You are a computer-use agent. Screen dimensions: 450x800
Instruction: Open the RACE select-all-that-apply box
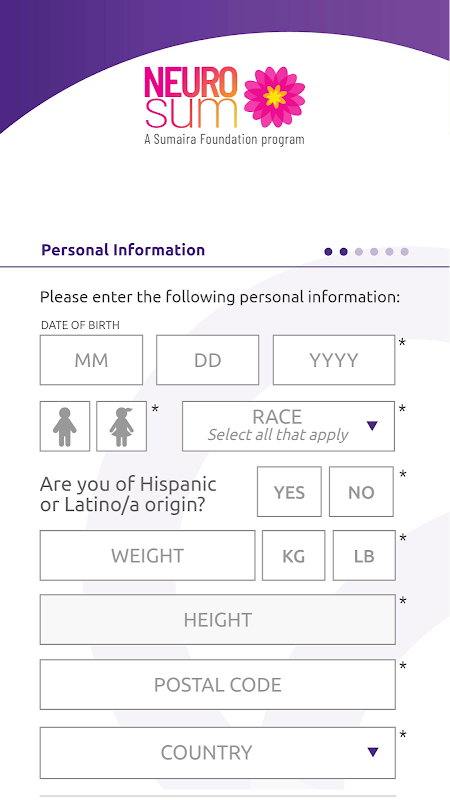(288, 426)
